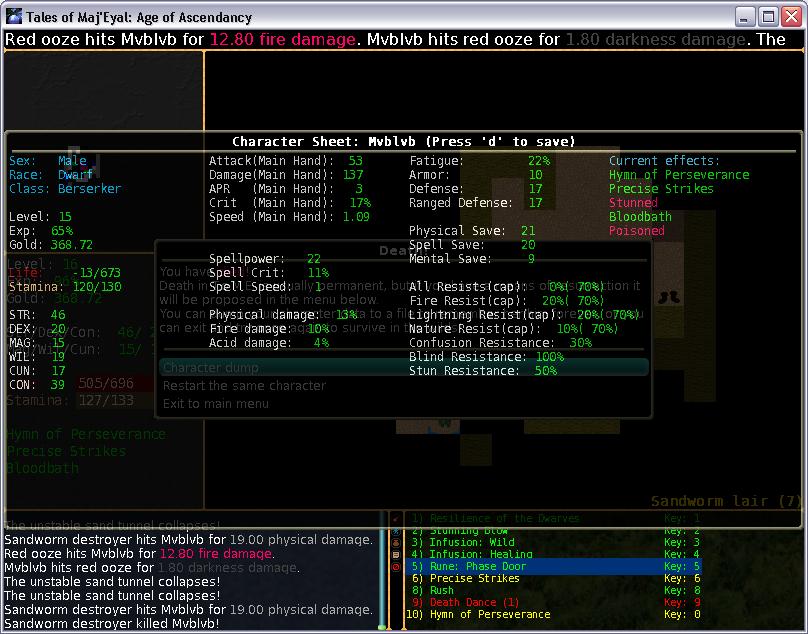Click the 'Sandworm destroyer killed Mvblvb!' log line

[112, 623]
